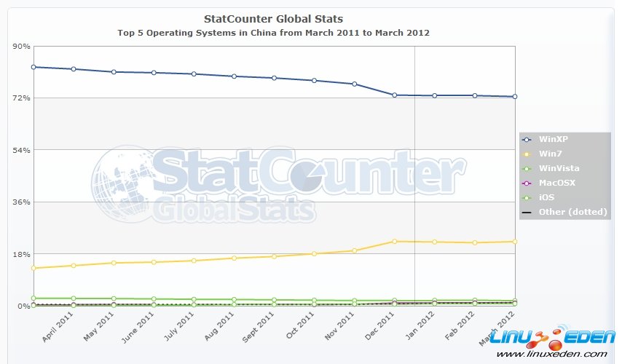Image resolution: width=622 pixels, height=364 pixels.
Task: Click the purple MacOSX legend marker
Action: (x=527, y=183)
